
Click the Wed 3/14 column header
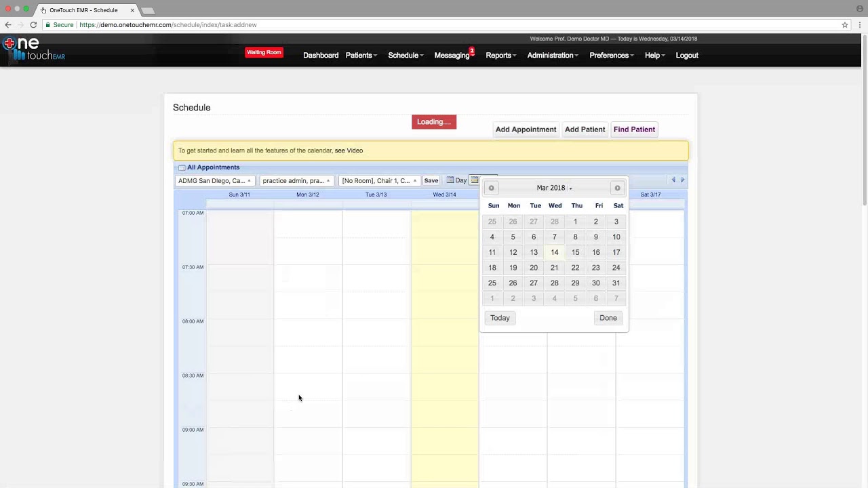(x=445, y=195)
